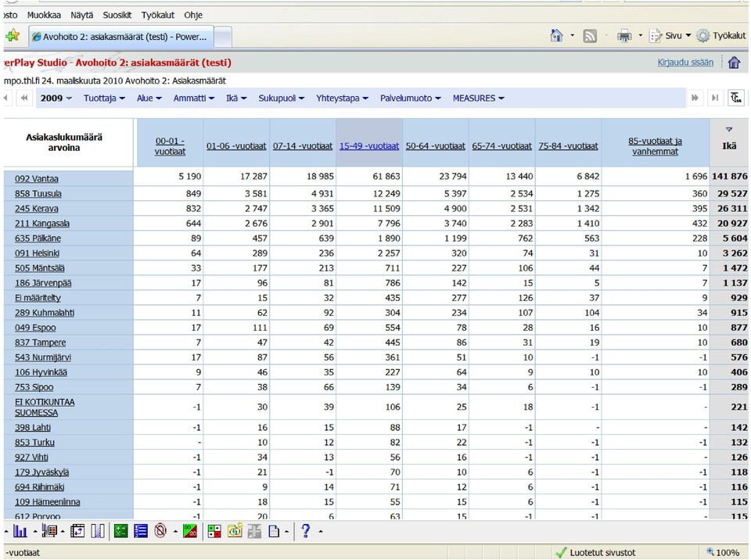The height and width of the screenshot is (560, 751).
Task: Click the Vantaa total cell 141 876
Action: 729,176
